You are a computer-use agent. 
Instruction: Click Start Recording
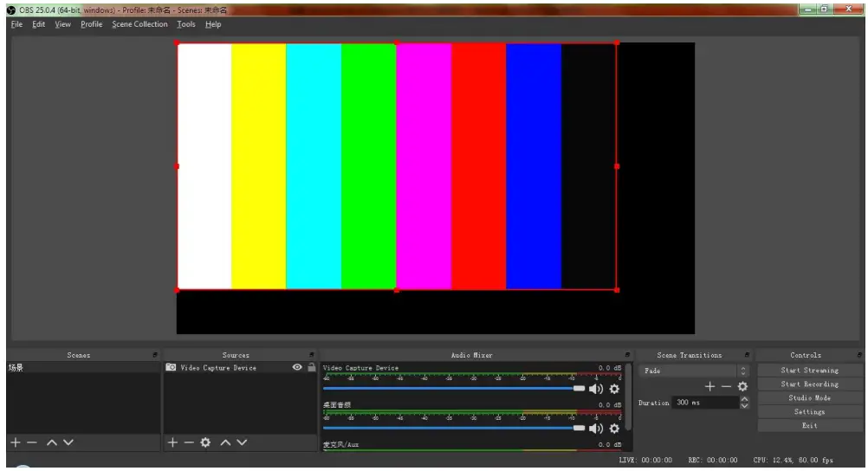pos(809,384)
